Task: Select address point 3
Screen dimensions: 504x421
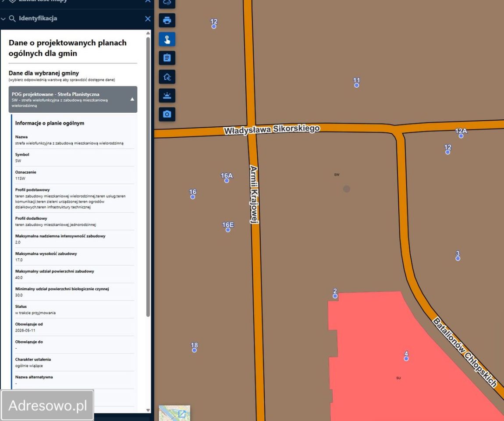Action: 458,258
